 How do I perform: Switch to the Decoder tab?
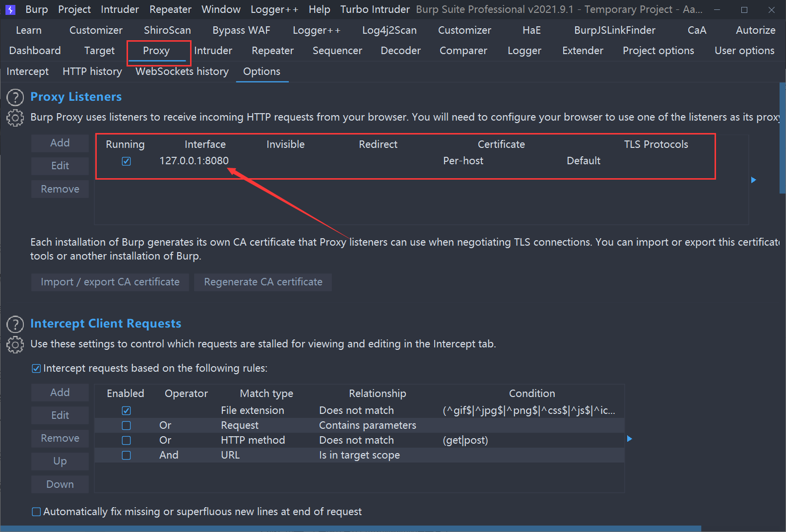pyautogui.click(x=400, y=51)
